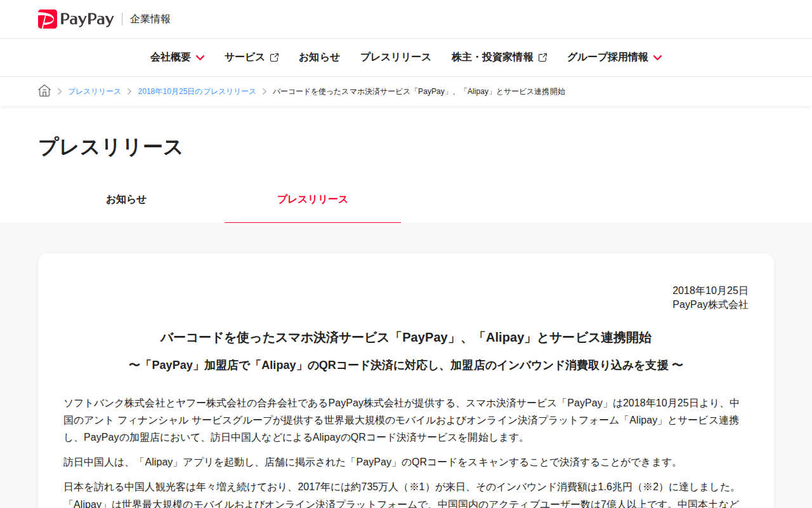Click the paragraph starting 訪日中国人は

371,462
